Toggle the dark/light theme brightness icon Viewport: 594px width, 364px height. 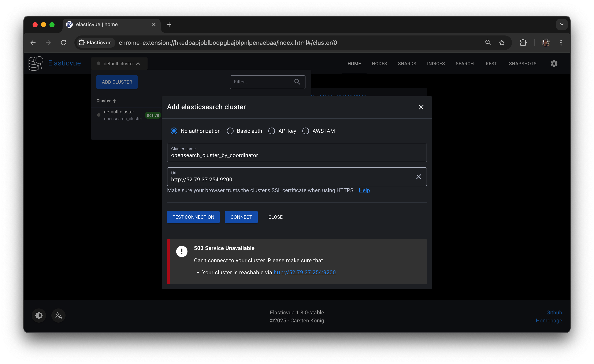click(x=39, y=315)
